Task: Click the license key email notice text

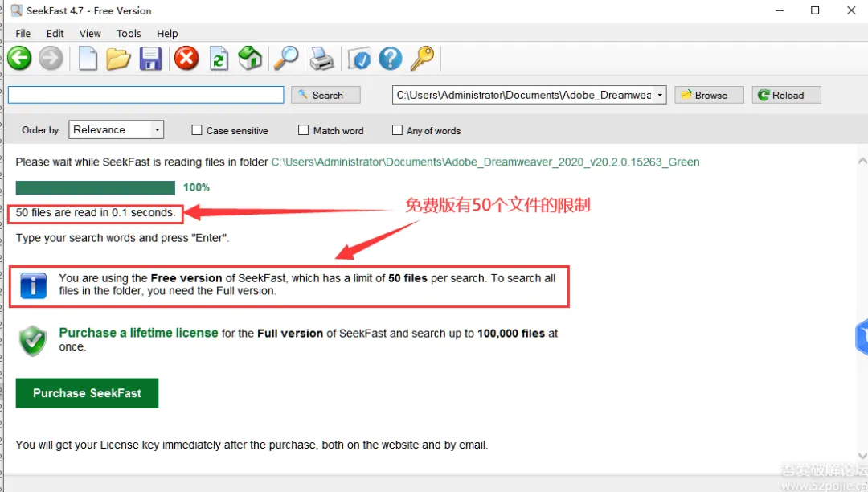Action: tap(252, 445)
